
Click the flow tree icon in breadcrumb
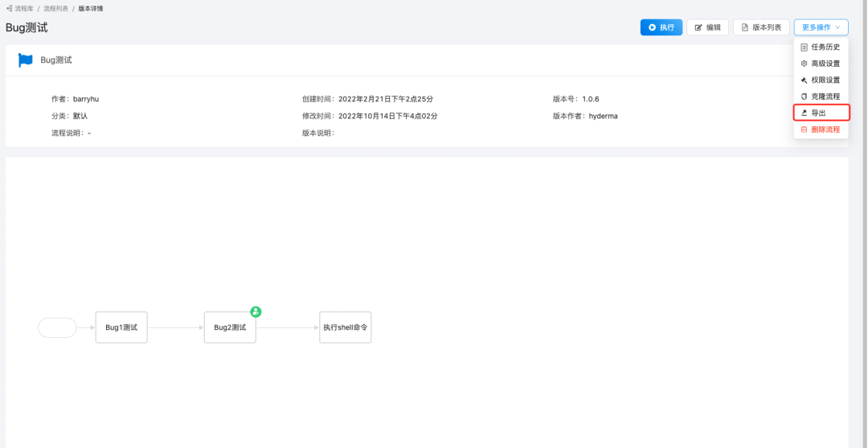10,9
